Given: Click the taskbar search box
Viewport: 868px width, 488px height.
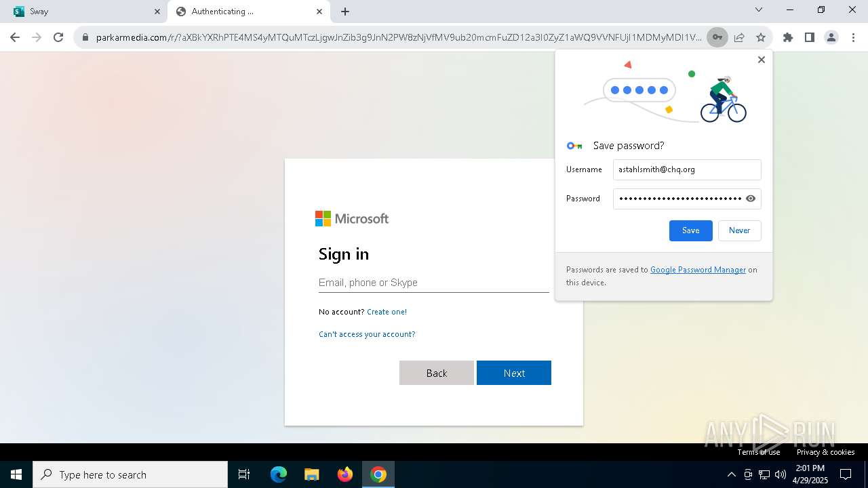Looking at the screenshot, I should coord(130,474).
